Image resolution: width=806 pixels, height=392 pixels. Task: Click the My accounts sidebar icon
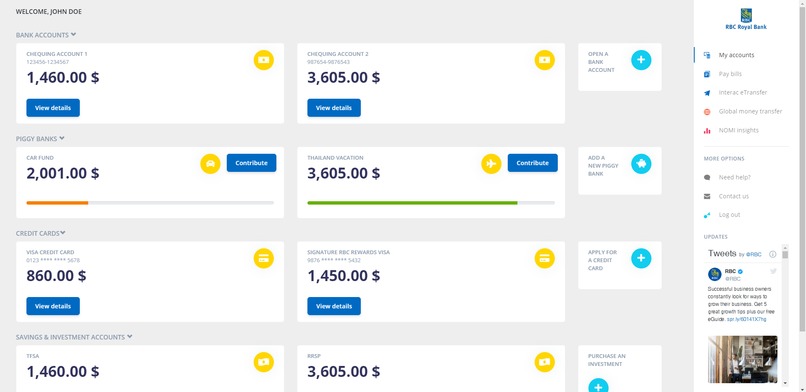[707, 55]
